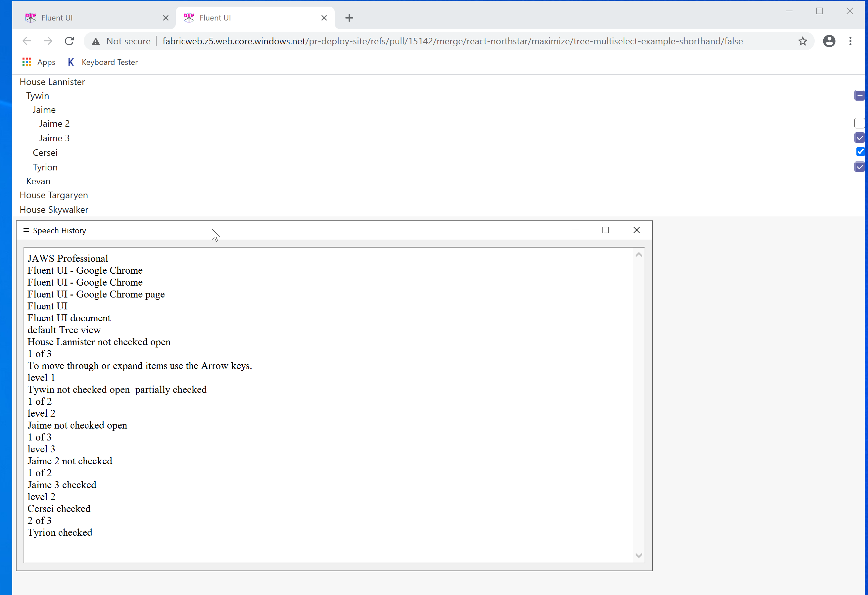Open Chrome's three-dot menu
The image size is (868, 595).
click(x=850, y=41)
